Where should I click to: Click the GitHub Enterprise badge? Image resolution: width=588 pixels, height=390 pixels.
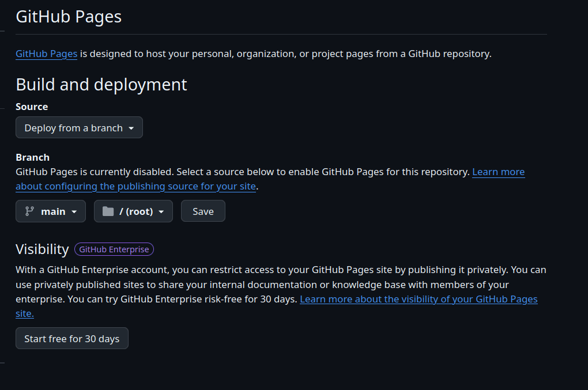point(114,249)
